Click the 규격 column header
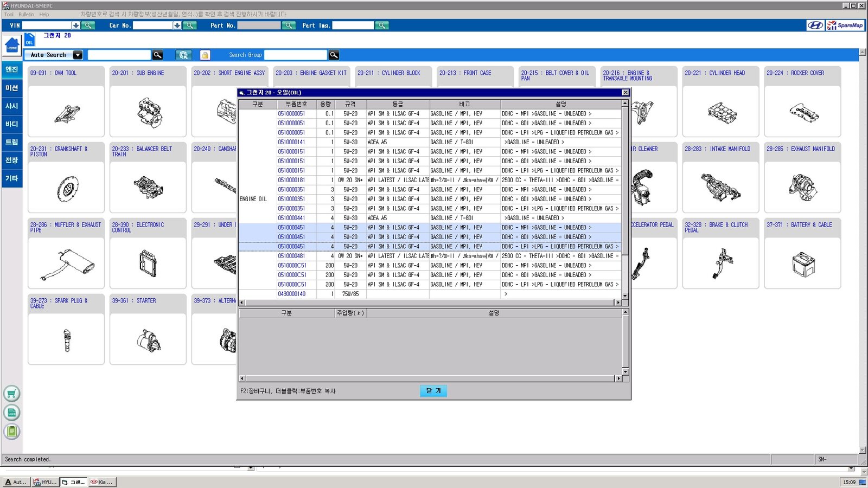 pyautogui.click(x=350, y=104)
